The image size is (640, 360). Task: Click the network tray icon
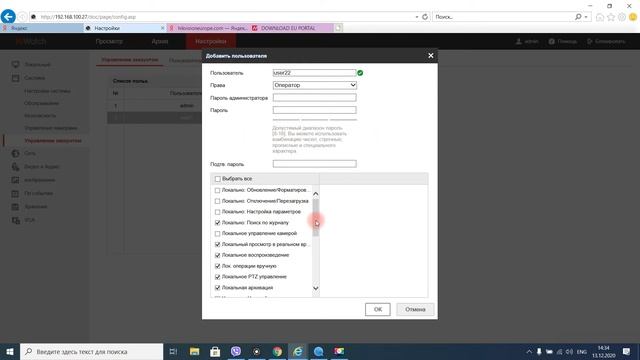559,351
